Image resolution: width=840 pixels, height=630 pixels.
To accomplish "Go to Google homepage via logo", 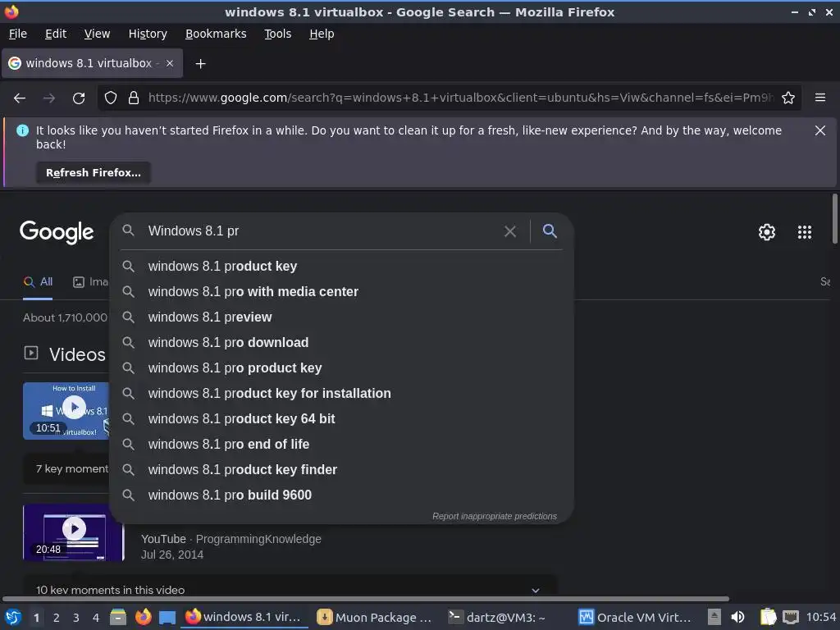I will (57, 232).
